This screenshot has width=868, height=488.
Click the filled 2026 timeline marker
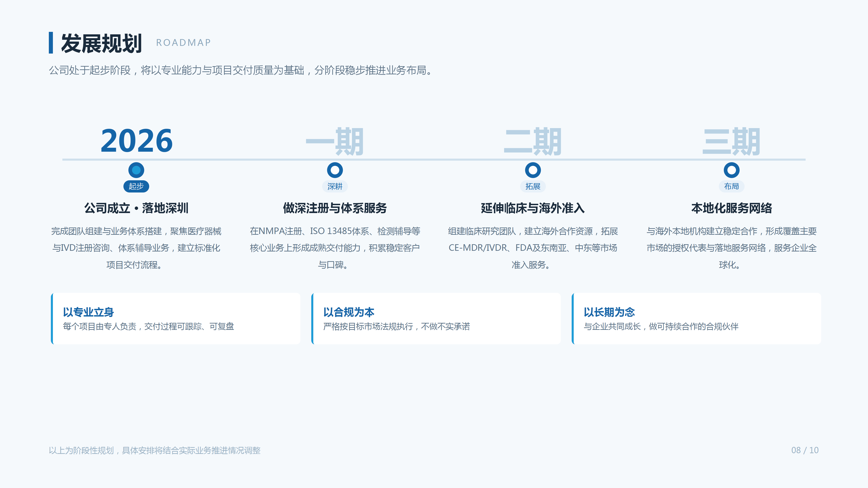[x=136, y=170]
